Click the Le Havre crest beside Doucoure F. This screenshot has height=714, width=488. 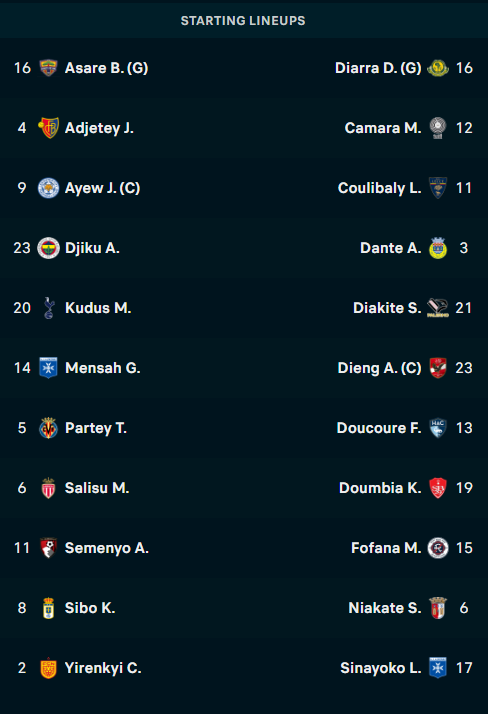(x=438, y=428)
